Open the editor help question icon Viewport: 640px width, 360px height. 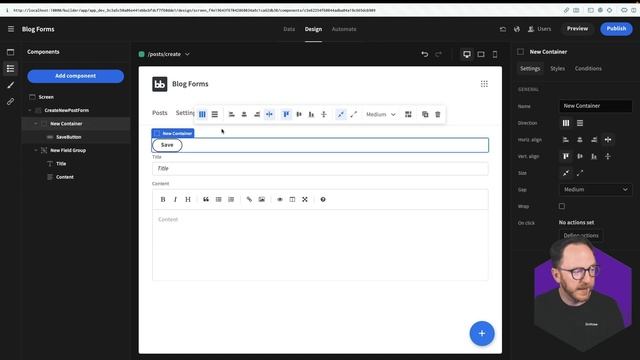click(x=323, y=199)
